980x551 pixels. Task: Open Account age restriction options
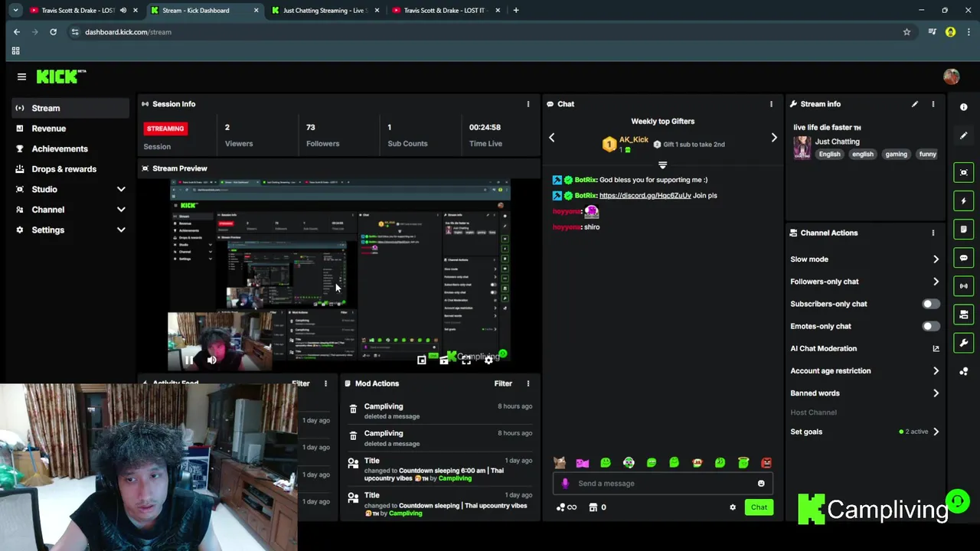click(x=865, y=370)
